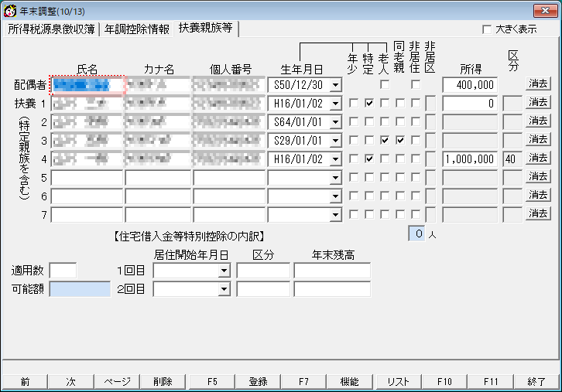Expand birthdate dropdown showing S29/01/01
The width and height of the screenshot is (562, 392).
tap(335, 140)
